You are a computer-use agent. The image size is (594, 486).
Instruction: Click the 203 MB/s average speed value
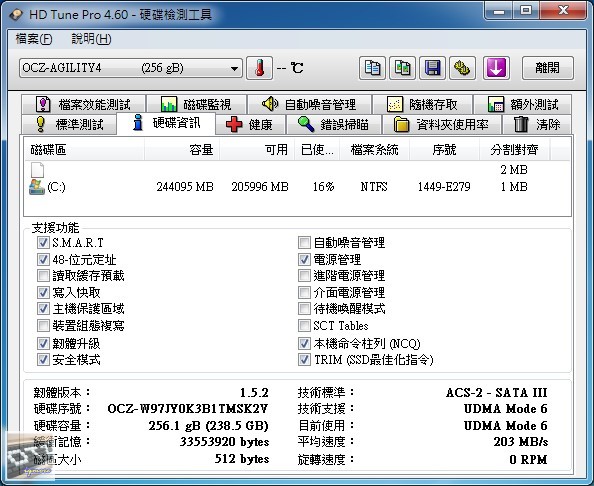point(521,442)
